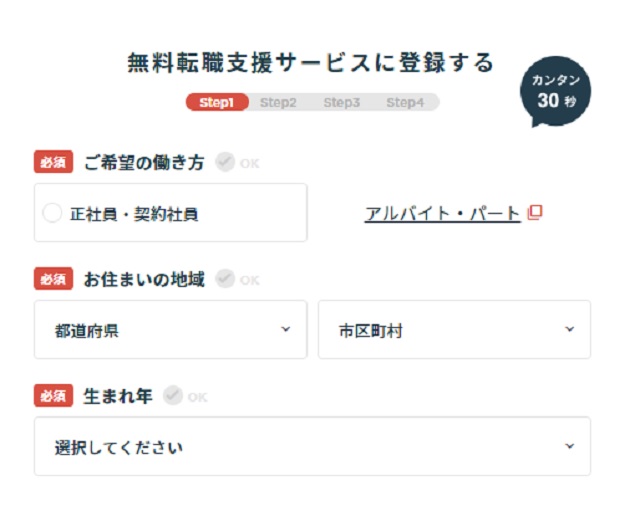This screenshot has width=640, height=506.
Task: Click 必須 badge next to お住まいの地域
Action: click(53, 279)
